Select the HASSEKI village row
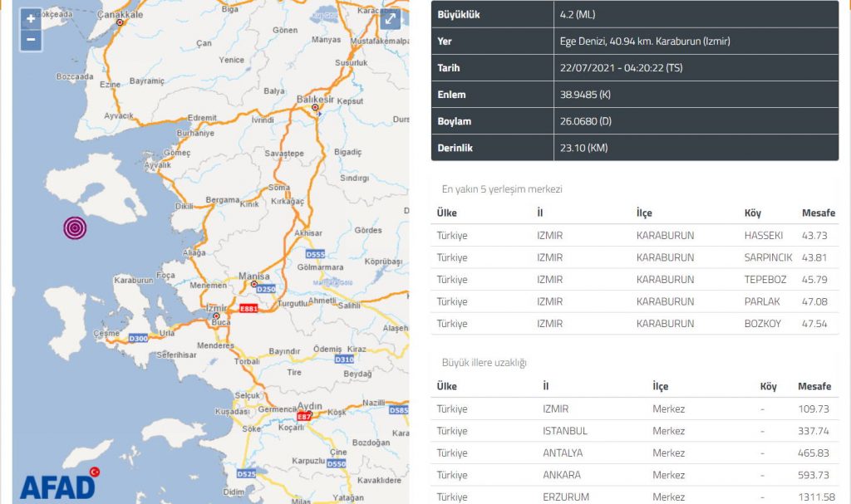 point(636,236)
